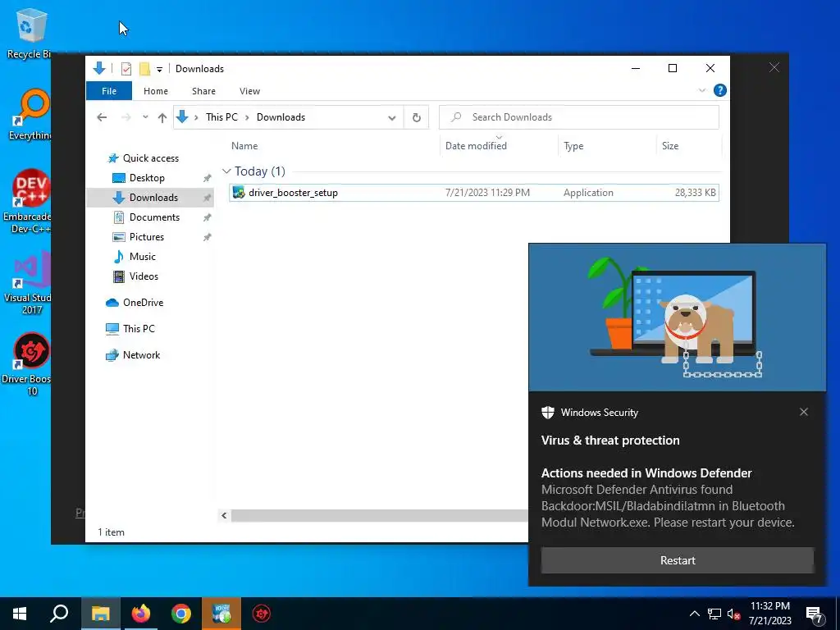Open Pictures in navigation pane
840x630 pixels.
tap(146, 237)
